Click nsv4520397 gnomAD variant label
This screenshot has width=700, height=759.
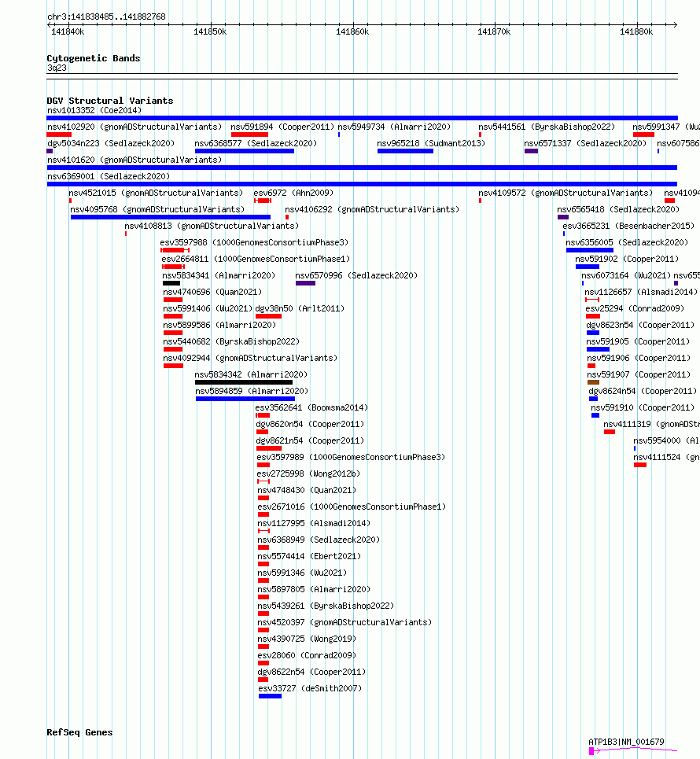(344, 622)
